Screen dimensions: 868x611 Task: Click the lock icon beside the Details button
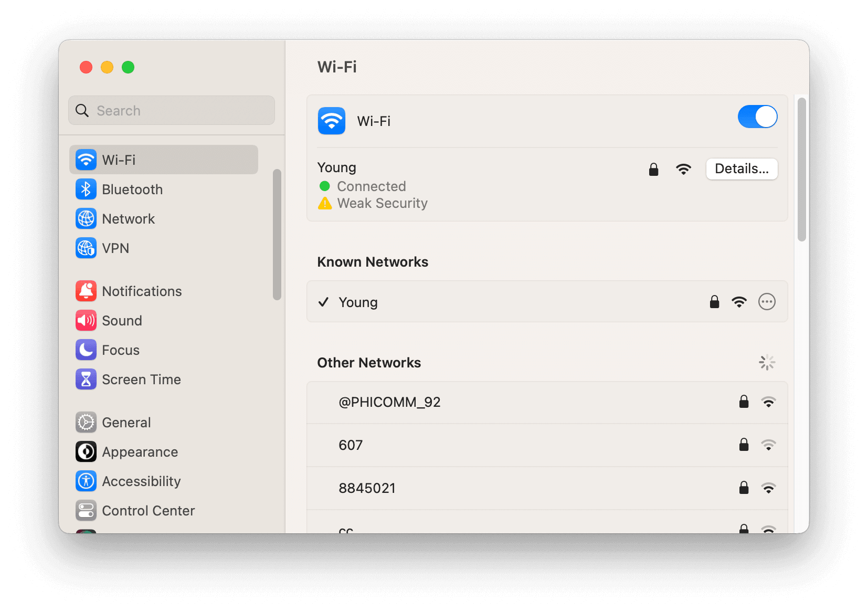click(x=653, y=169)
